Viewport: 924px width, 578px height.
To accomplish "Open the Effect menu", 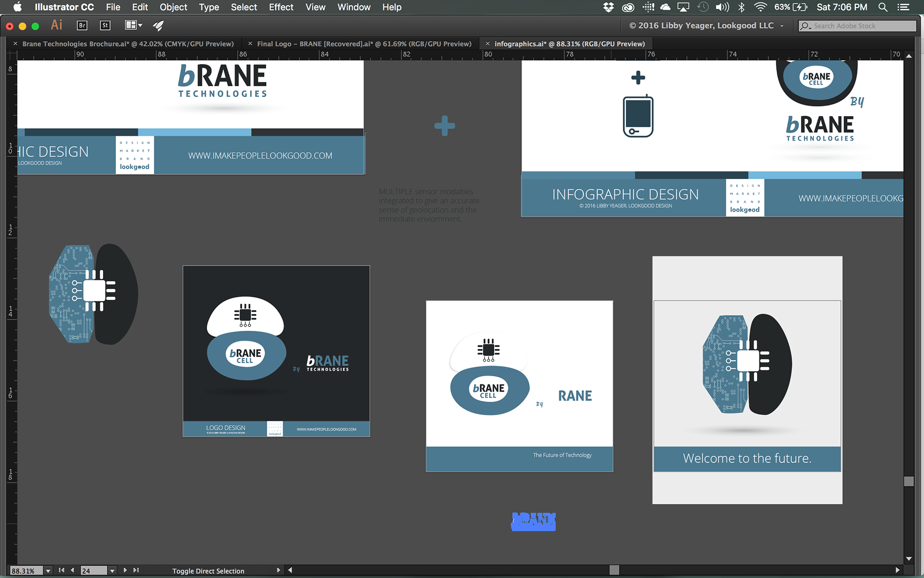I will [x=281, y=7].
